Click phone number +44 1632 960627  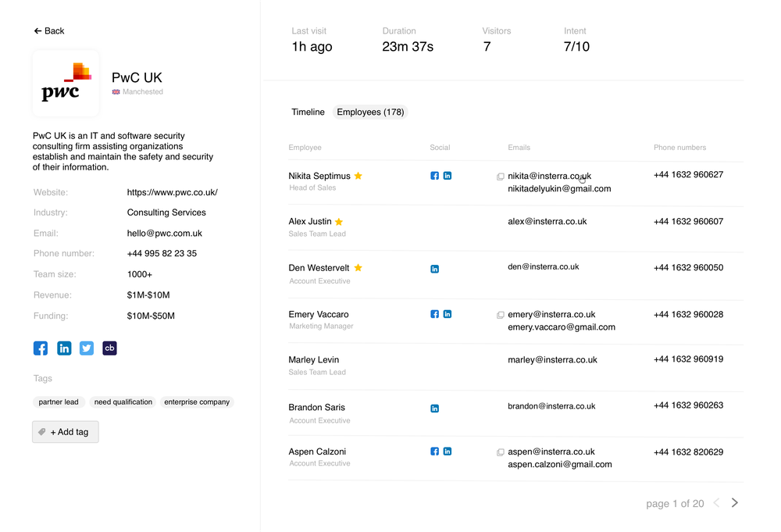coord(688,174)
